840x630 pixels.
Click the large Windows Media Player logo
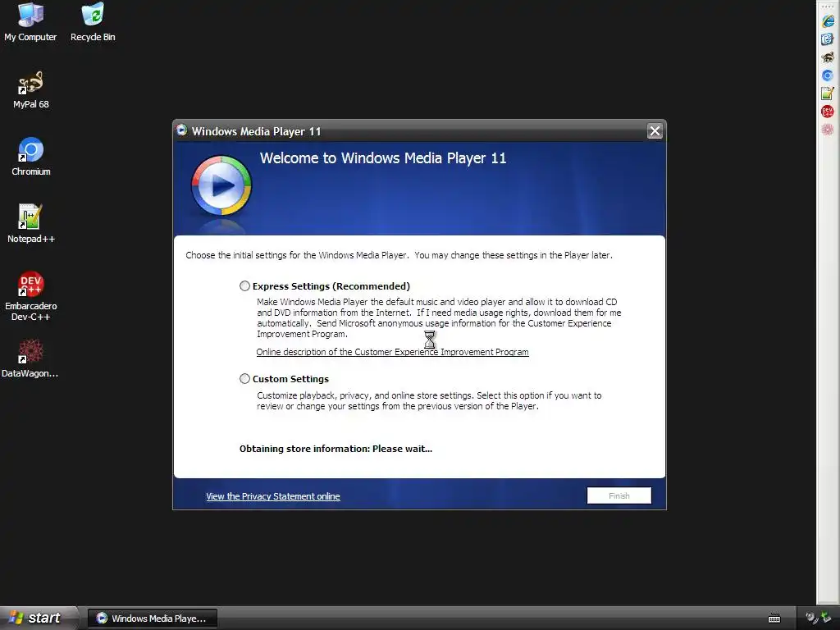(x=221, y=185)
